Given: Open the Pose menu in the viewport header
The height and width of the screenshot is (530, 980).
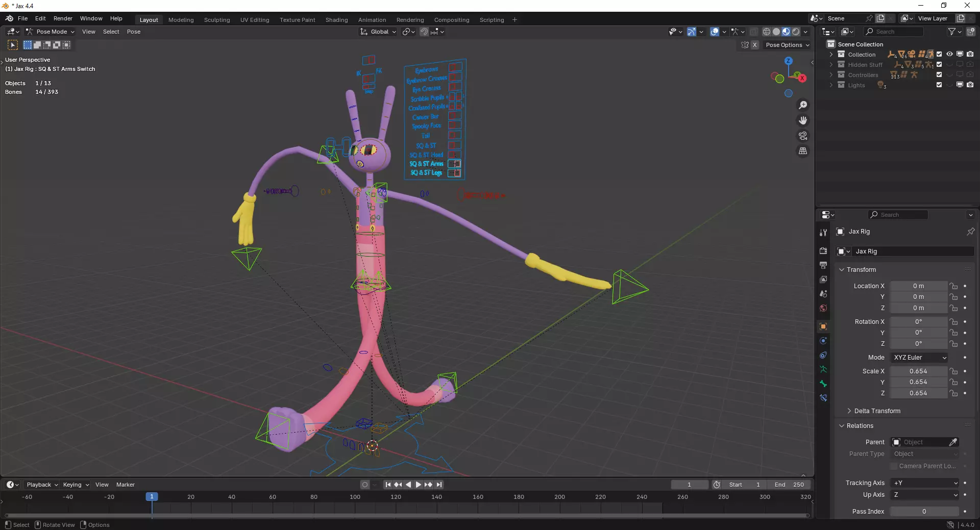Looking at the screenshot, I should point(134,32).
